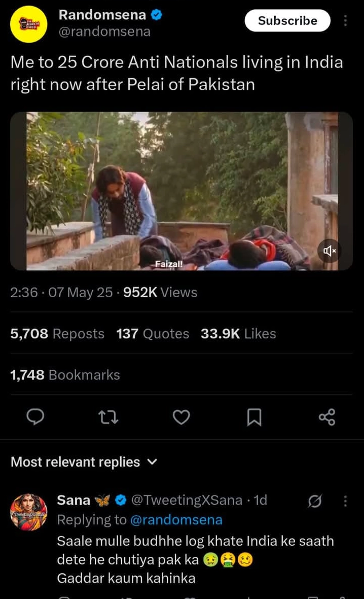Check who liked this post via 33.9K Likes

click(238, 333)
